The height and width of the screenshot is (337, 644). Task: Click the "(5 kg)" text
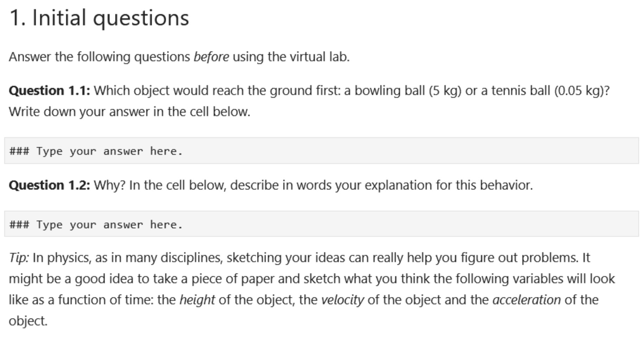(445, 91)
